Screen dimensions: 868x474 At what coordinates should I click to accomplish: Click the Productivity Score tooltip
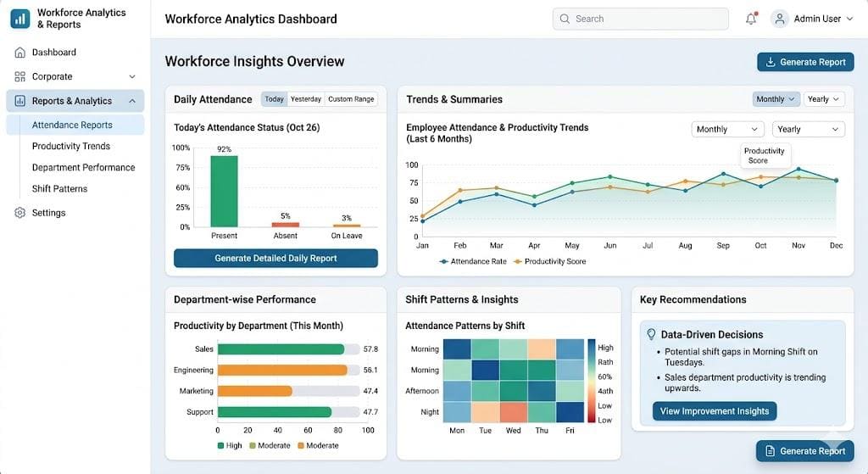pos(764,156)
